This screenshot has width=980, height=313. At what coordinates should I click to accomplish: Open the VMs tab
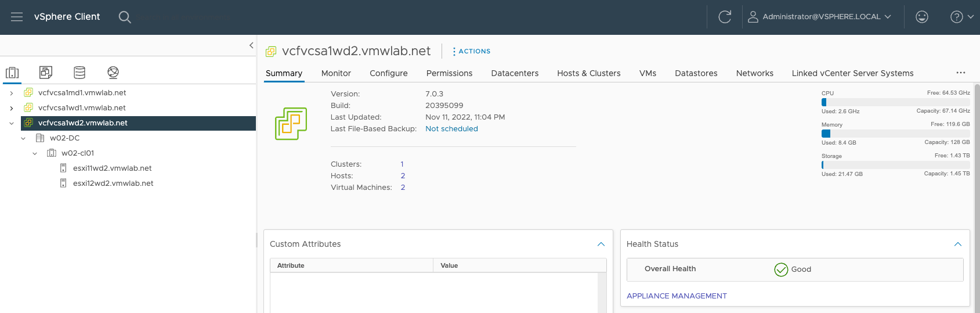pos(648,73)
